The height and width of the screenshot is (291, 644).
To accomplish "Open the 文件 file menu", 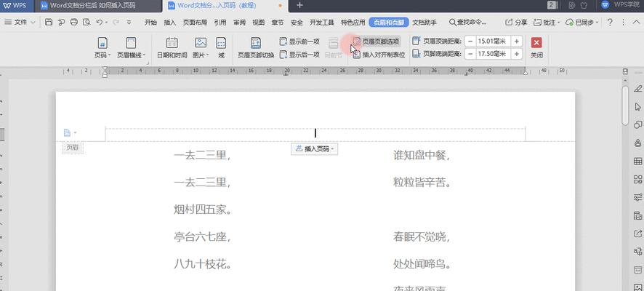I will click(15, 23).
